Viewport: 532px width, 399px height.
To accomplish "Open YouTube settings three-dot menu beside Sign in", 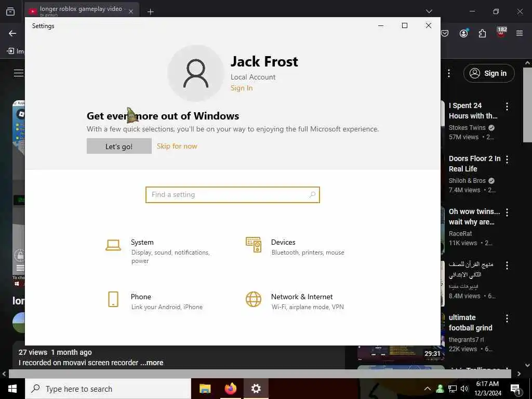I will (449, 73).
